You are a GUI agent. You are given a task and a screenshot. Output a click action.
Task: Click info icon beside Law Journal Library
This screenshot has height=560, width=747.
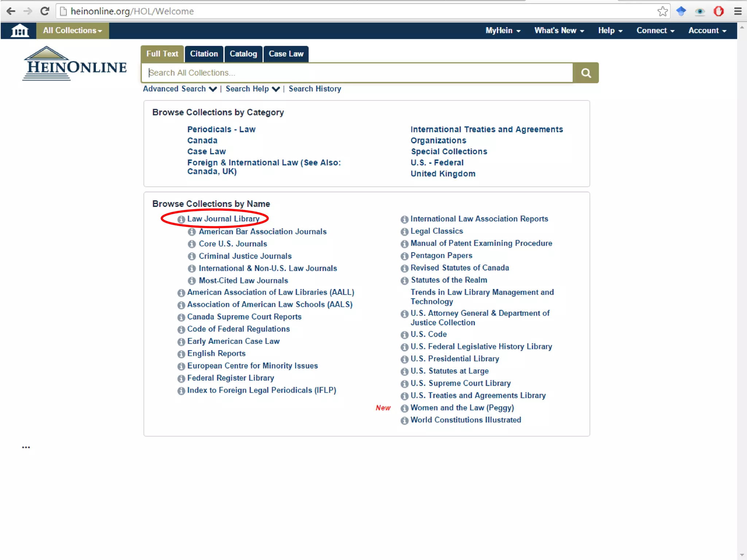tap(181, 219)
